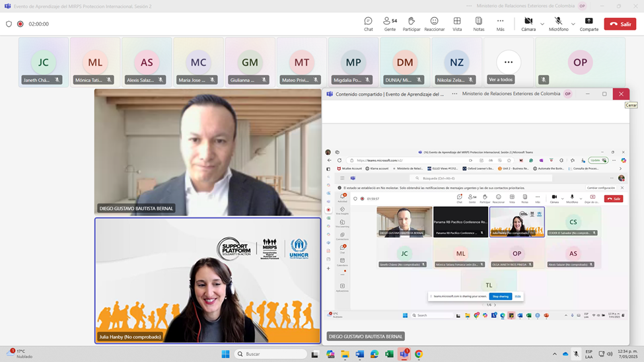Click the muted mic icon on Janeth Chá... tile
Screen dimensions: 644x362
(x=57, y=80)
